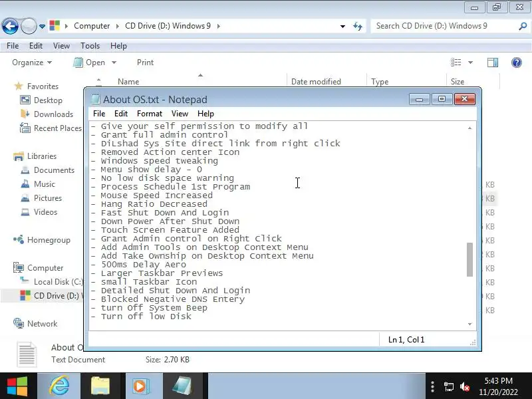
Task: Change view with the views icon
Action: coord(456,63)
